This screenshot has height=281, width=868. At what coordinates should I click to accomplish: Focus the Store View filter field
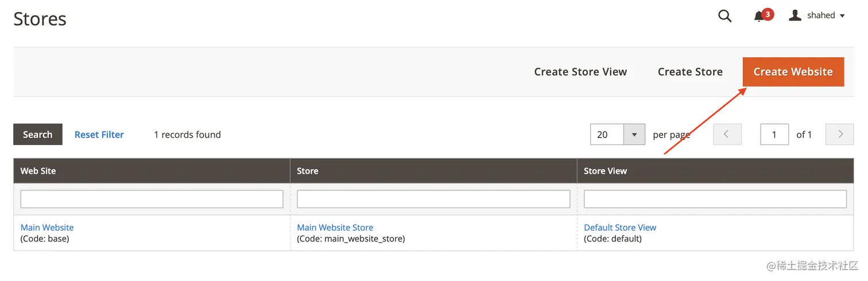[x=715, y=199]
